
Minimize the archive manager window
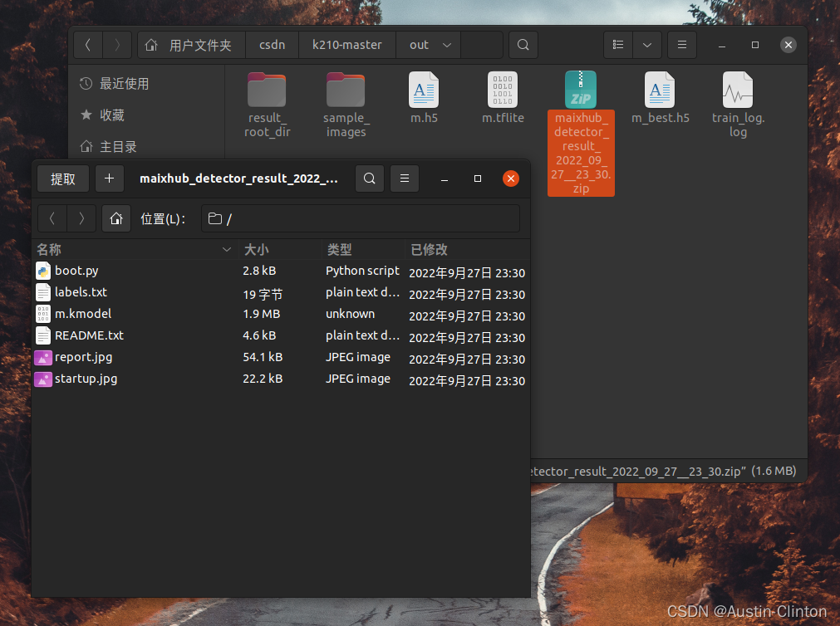[445, 179]
